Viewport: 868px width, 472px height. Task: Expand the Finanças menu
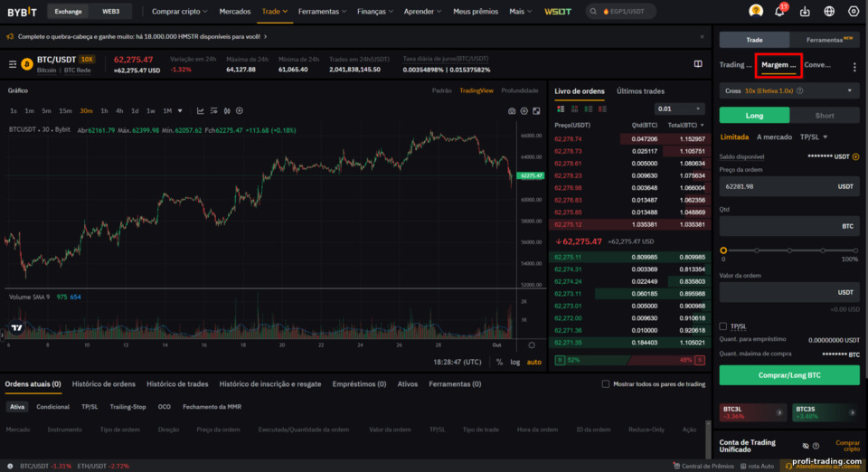375,11
